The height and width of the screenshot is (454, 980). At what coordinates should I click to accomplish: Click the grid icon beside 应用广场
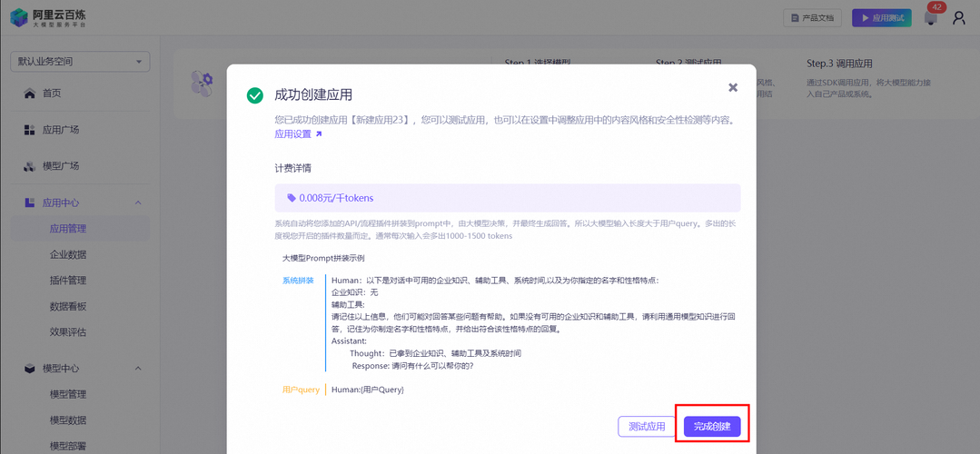pyautogui.click(x=29, y=130)
